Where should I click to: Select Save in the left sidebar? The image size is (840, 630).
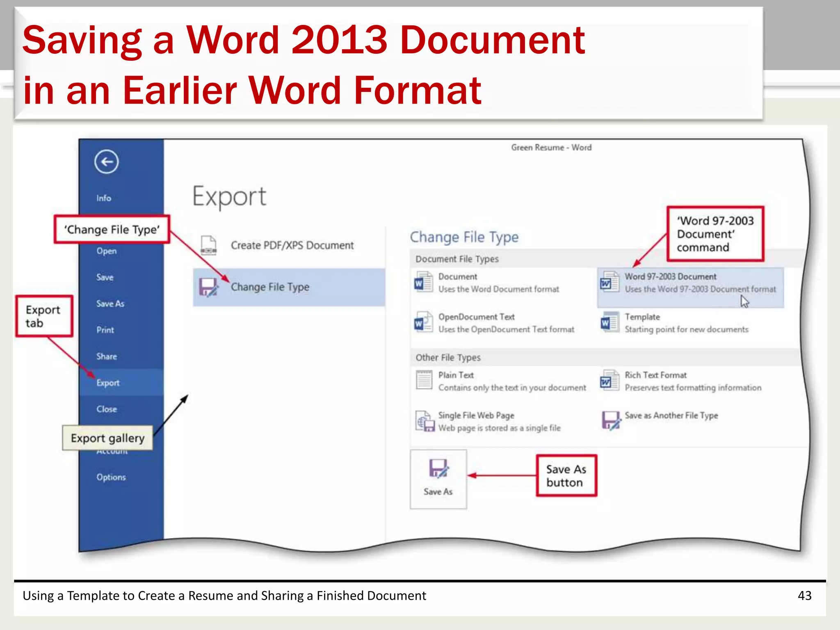click(105, 277)
